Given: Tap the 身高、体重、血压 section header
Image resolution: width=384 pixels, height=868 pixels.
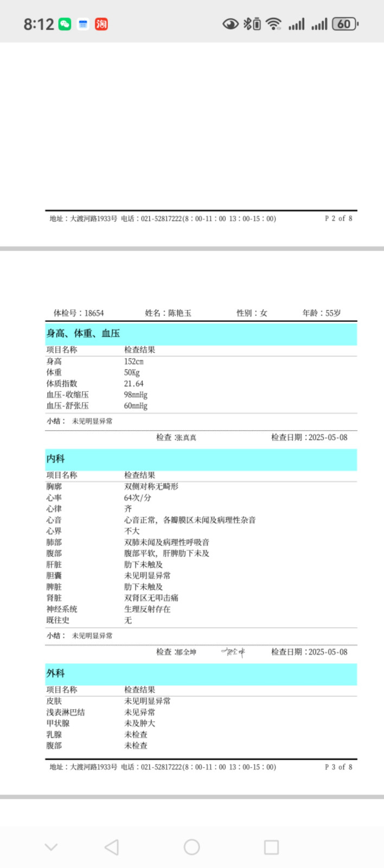Looking at the screenshot, I should (x=83, y=333).
